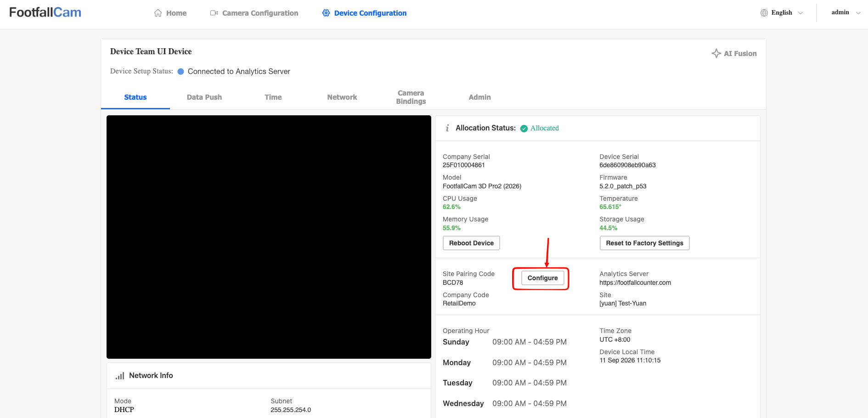This screenshot has height=418, width=868.
Task: Click the Device Configuration gear icon
Action: coord(326,13)
